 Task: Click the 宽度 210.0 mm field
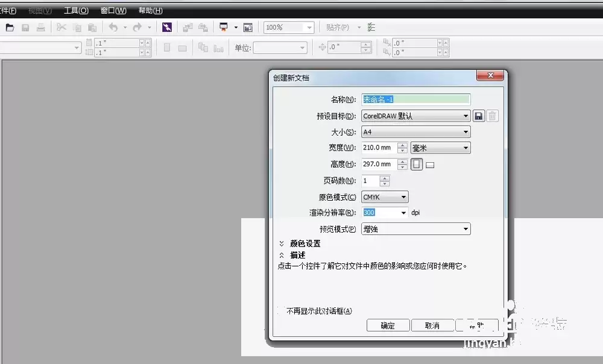[379, 148]
